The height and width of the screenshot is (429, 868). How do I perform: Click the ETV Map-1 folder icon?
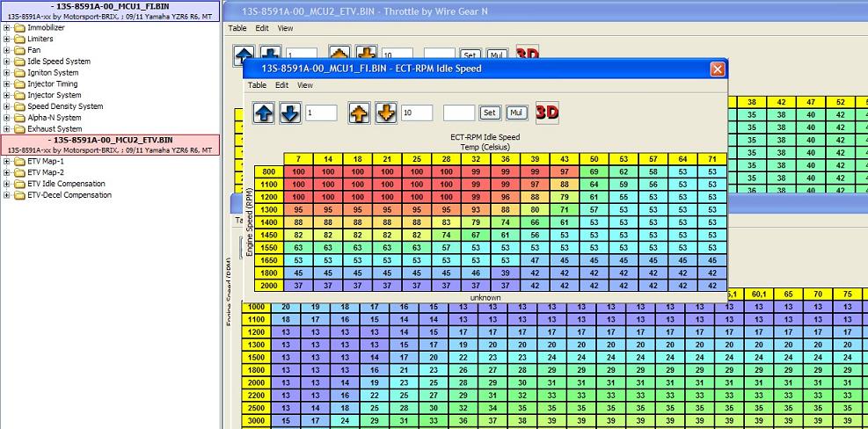pos(19,162)
